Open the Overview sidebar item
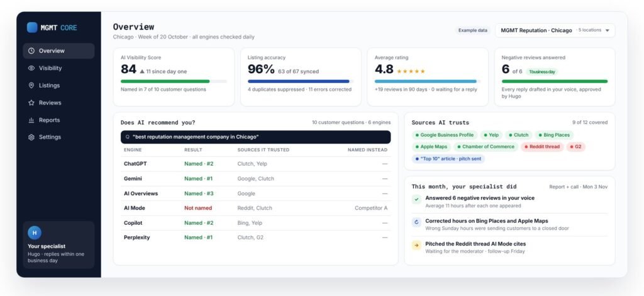Viewport: 644px width, 296px height. (58, 51)
